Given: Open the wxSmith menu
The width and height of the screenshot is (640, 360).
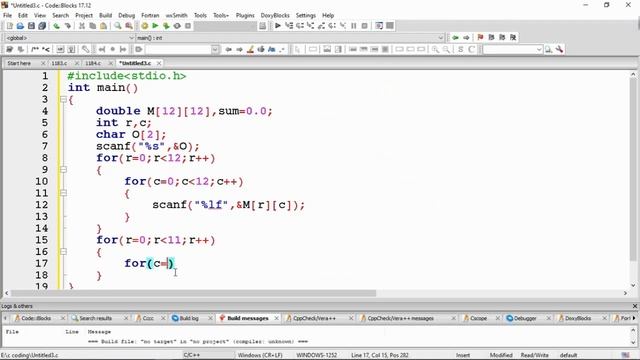Looking at the screenshot, I should [176, 15].
